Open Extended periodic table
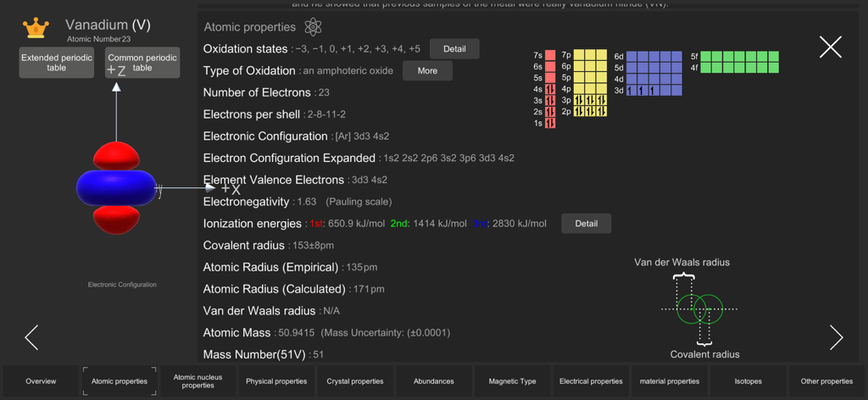This screenshot has height=400, width=868. pyautogui.click(x=57, y=63)
